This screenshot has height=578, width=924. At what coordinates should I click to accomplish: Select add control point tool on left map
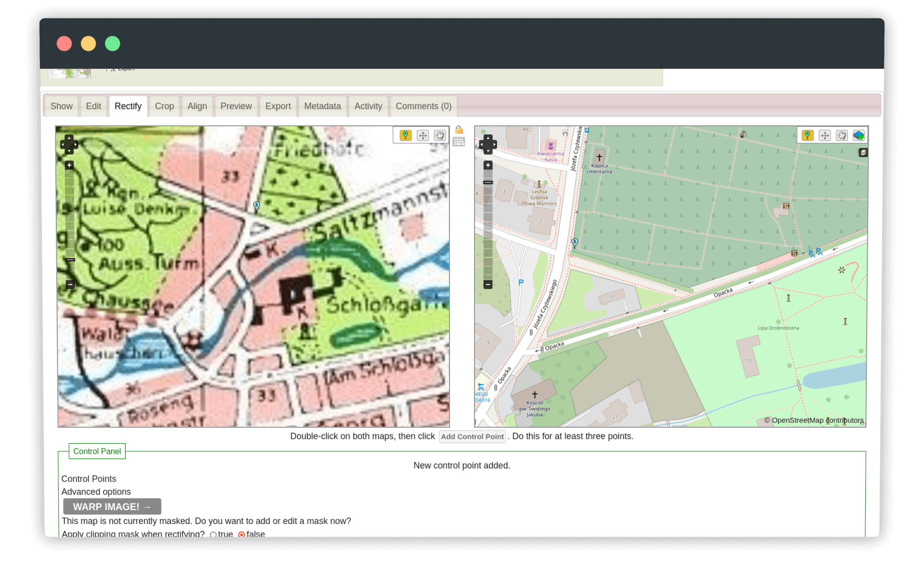coord(406,135)
